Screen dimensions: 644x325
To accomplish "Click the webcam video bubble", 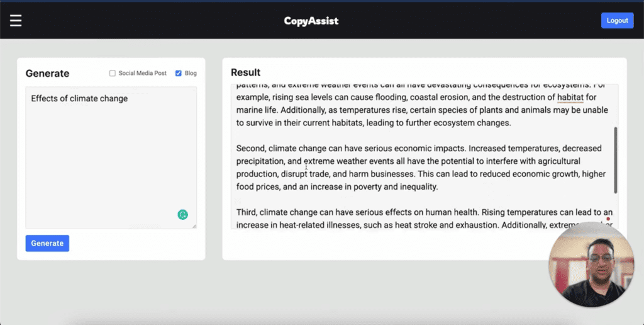I will point(591,265).
